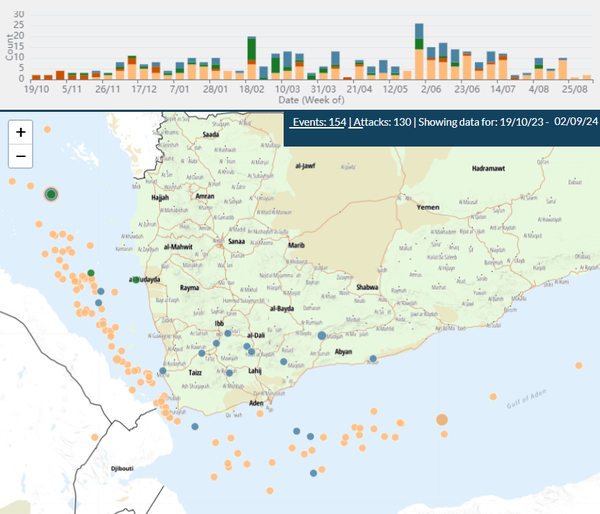The width and height of the screenshot is (600, 514).
Task: Click easternmost orange marker in Gulf of Aden
Action: [579, 366]
